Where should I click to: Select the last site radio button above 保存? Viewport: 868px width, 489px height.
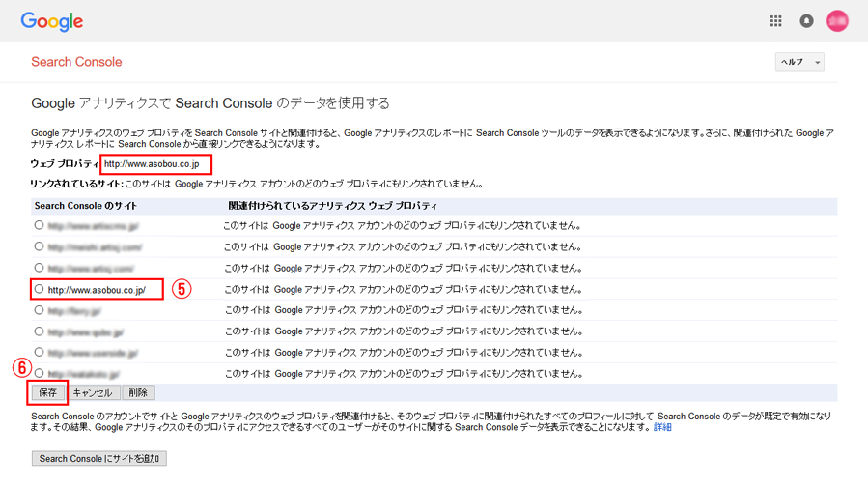click(39, 373)
